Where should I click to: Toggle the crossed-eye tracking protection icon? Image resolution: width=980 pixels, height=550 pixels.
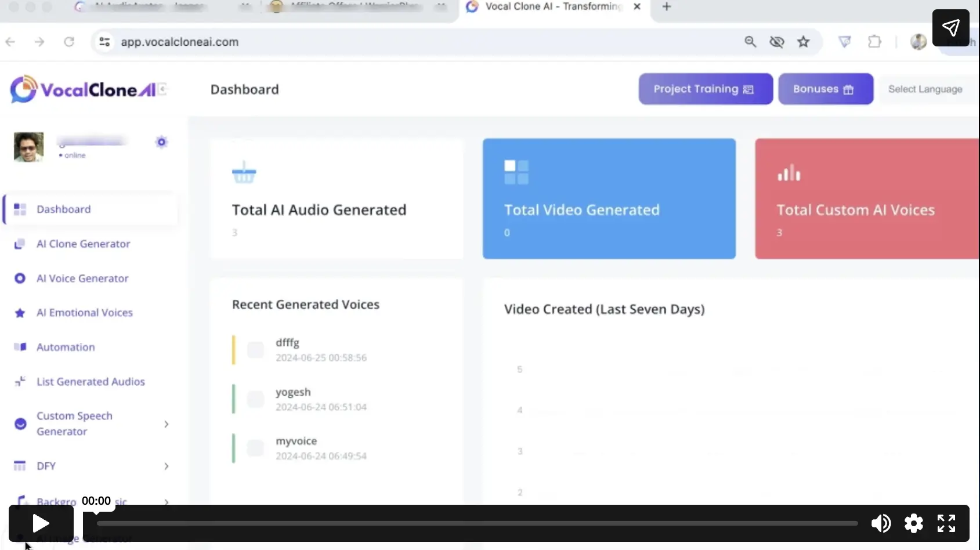pyautogui.click(x=776, y=42)
